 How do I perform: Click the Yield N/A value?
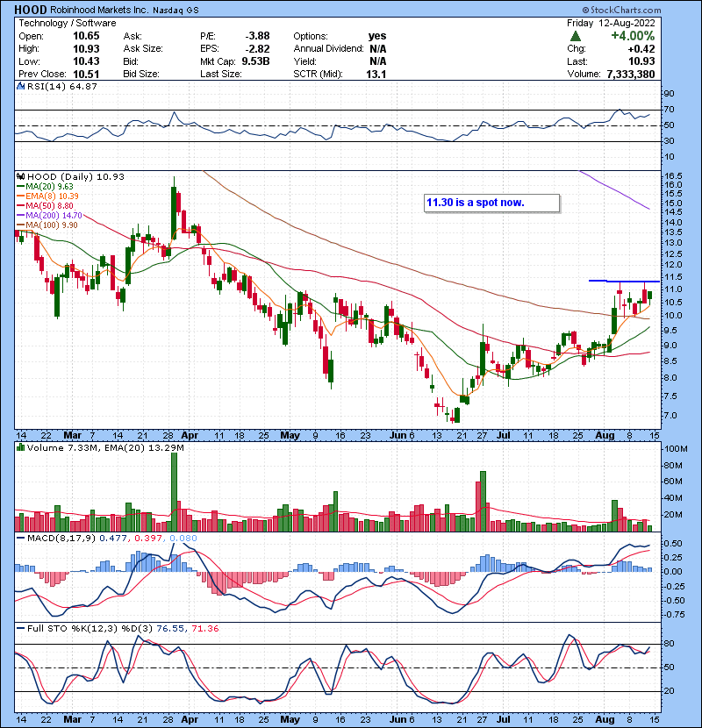[x=378, y=61]
